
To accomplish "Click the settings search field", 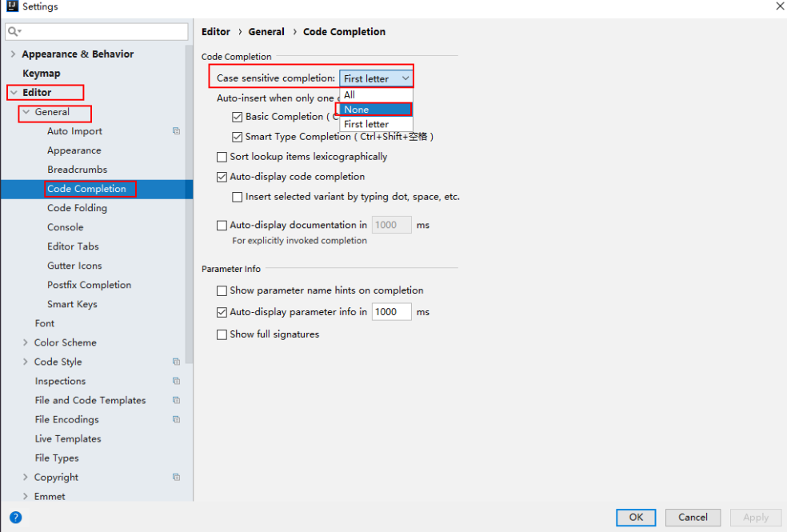I will pyautogui.click(x=96, y=32).
